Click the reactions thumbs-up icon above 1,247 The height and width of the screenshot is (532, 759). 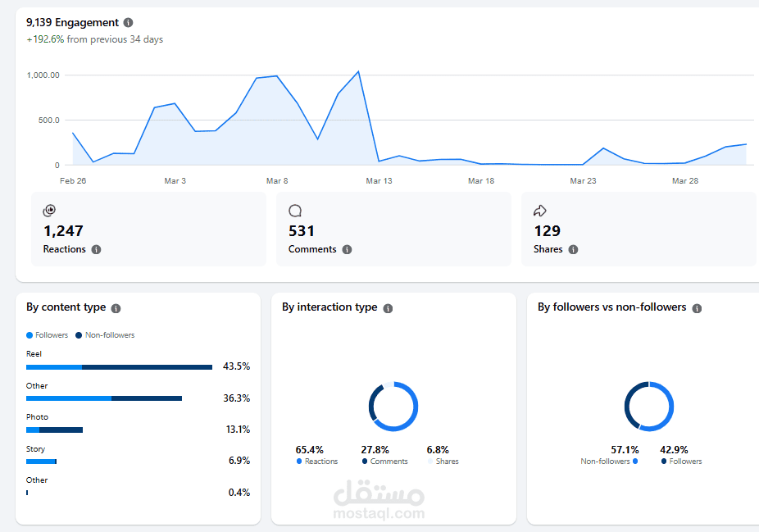[x=49, y=211]
